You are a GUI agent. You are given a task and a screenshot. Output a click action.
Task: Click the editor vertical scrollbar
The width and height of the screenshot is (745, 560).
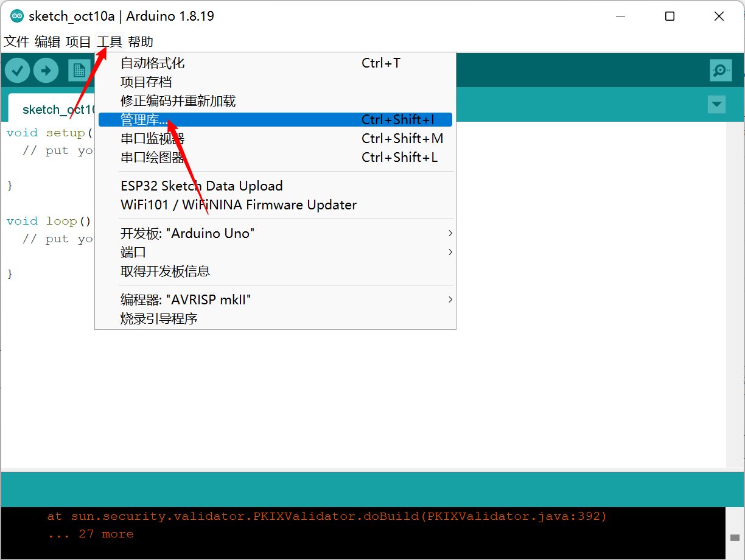pyautogui.click(x=735, y=295)
